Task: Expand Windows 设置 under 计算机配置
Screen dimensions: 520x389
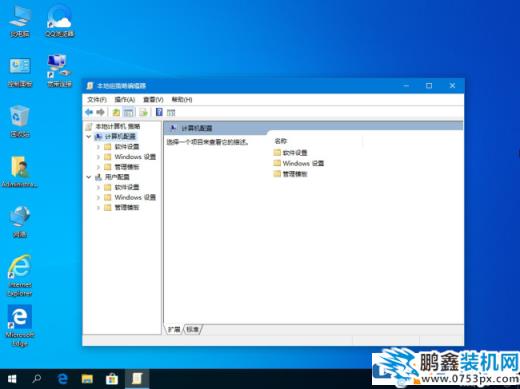Action: tap(98, 157)
